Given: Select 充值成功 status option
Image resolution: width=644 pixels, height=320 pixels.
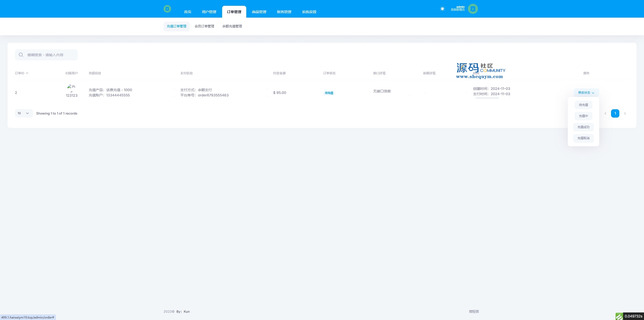Looking at the screenshot, I should 583,127.
